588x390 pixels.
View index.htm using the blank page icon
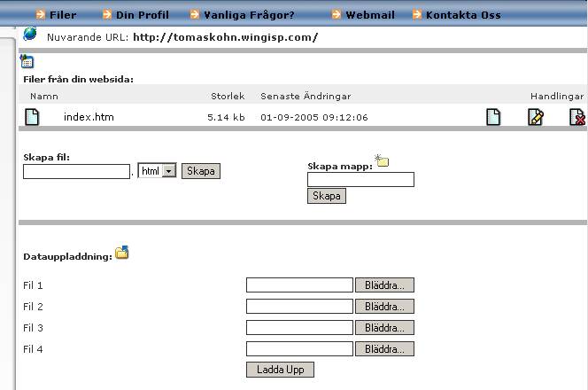pyautogui.click(x=493, y=117)
